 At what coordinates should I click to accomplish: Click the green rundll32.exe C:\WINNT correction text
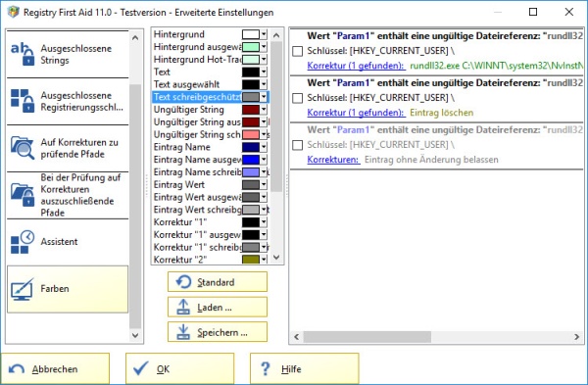point(497,66)
